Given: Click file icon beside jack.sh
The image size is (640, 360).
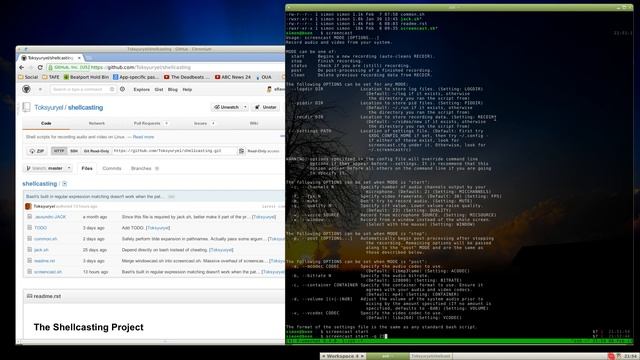Looking at the screenshot, I should coord(29,249).
